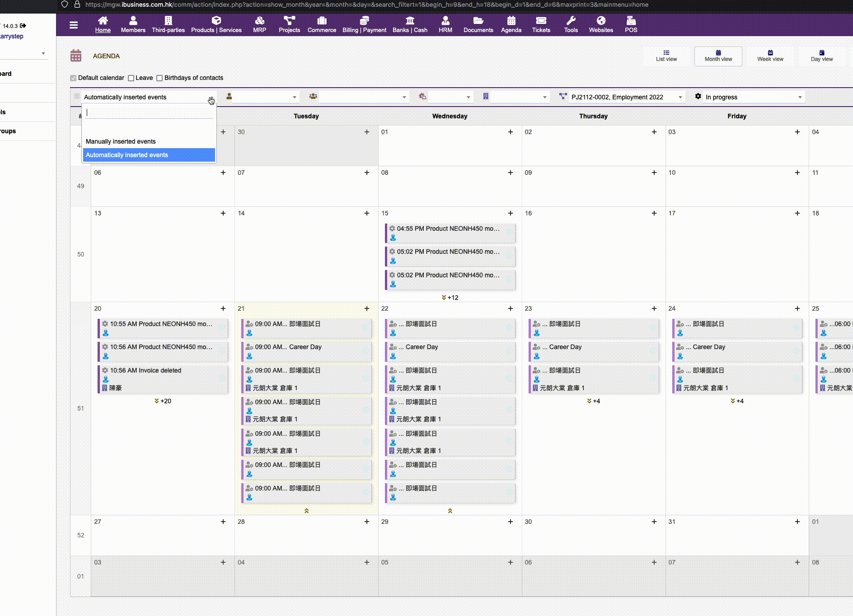Add event on Wednesday 01

(511, 132)
